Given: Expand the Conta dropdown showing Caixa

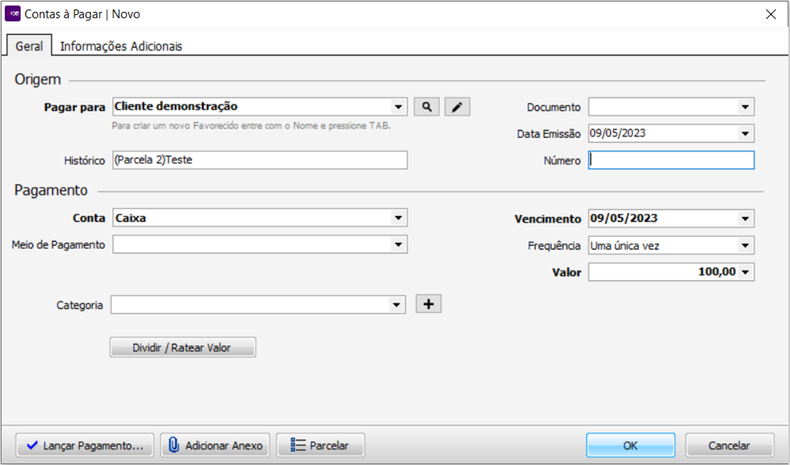Looking at the screenshot, I should click(399, 218).
